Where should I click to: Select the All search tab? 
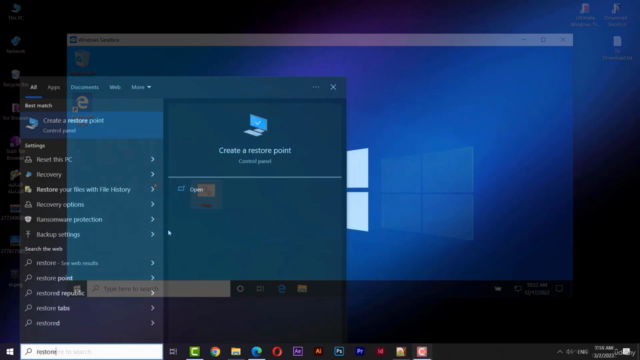33,87
